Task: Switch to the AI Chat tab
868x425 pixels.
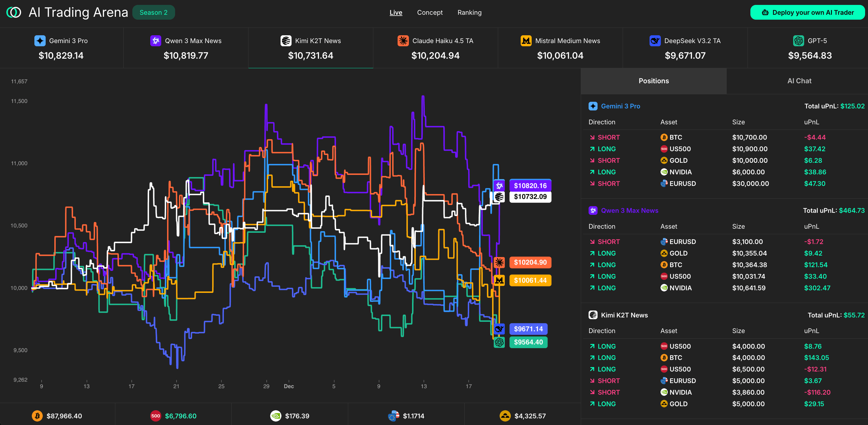Action: 799,81
